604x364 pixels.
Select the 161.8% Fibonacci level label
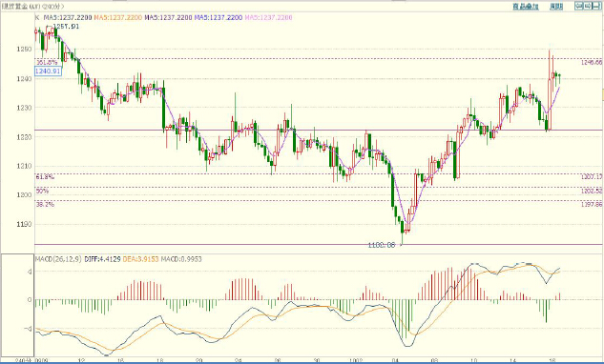47,62
